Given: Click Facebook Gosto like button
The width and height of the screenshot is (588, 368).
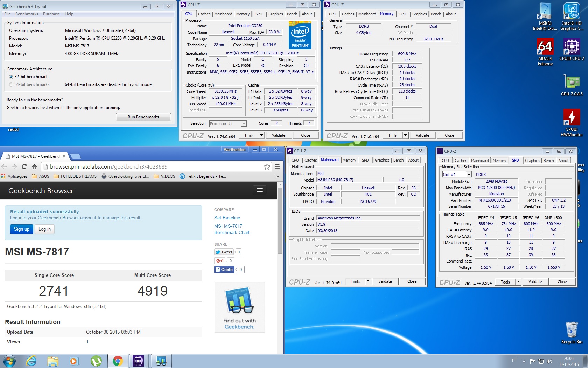Looking at the screenshot, I should tap(224, 270).
